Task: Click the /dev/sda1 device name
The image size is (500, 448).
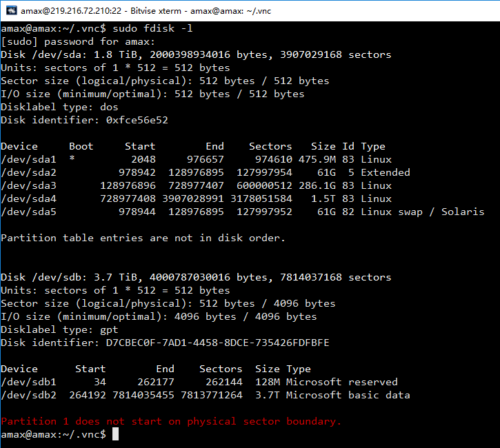Action: tap(28, 159)
